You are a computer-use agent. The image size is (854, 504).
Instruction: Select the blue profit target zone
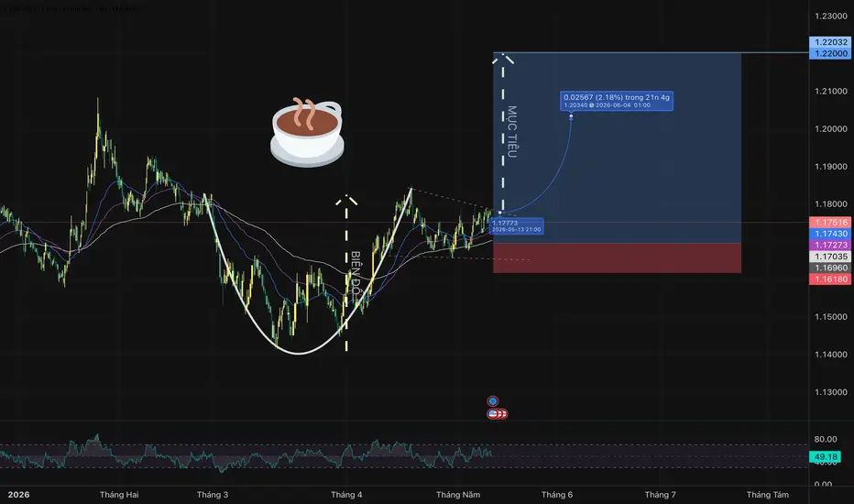pyautogui.click(x=617, y=148)
